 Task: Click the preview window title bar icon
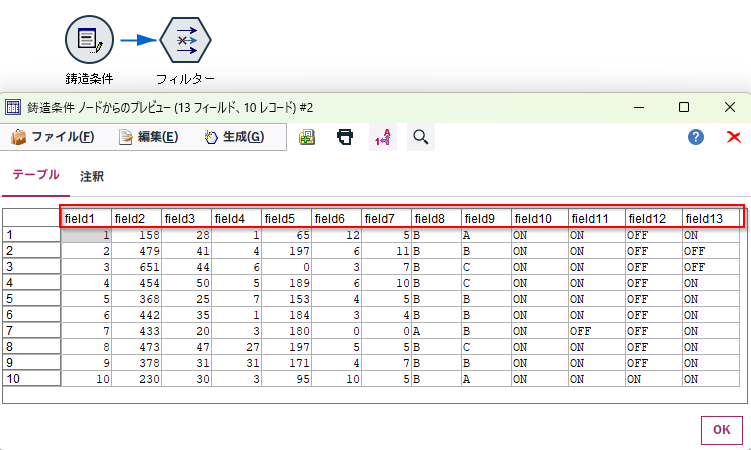point(13,107)
